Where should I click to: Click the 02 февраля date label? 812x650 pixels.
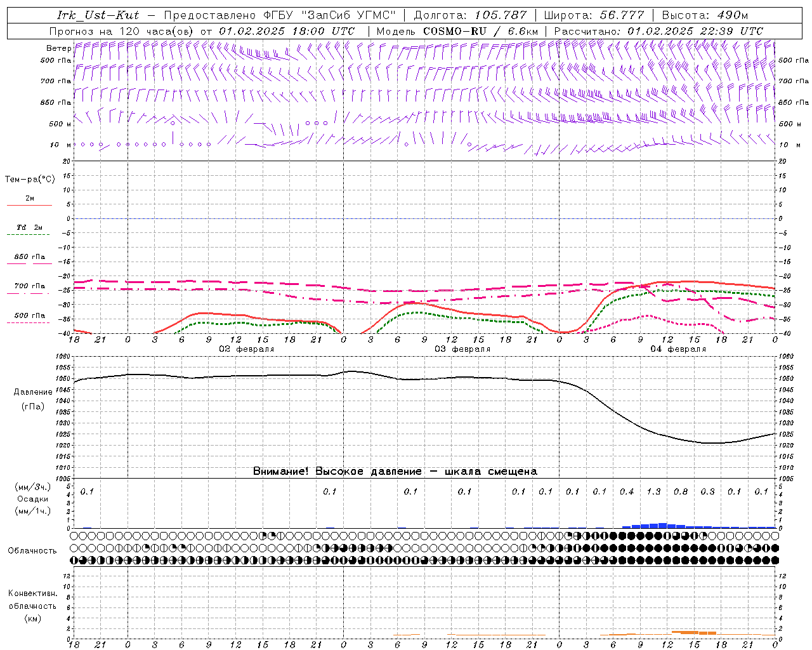[247, 349]
